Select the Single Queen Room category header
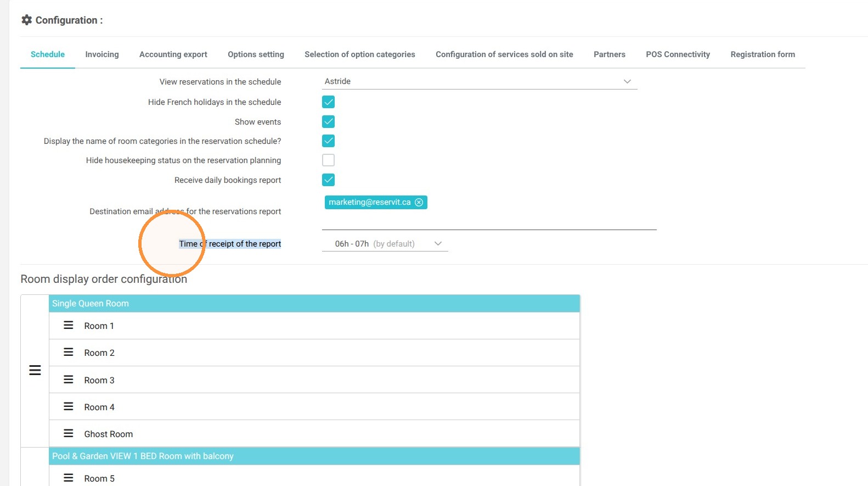This screenshot has height=486, width=868. pos(314,304)
